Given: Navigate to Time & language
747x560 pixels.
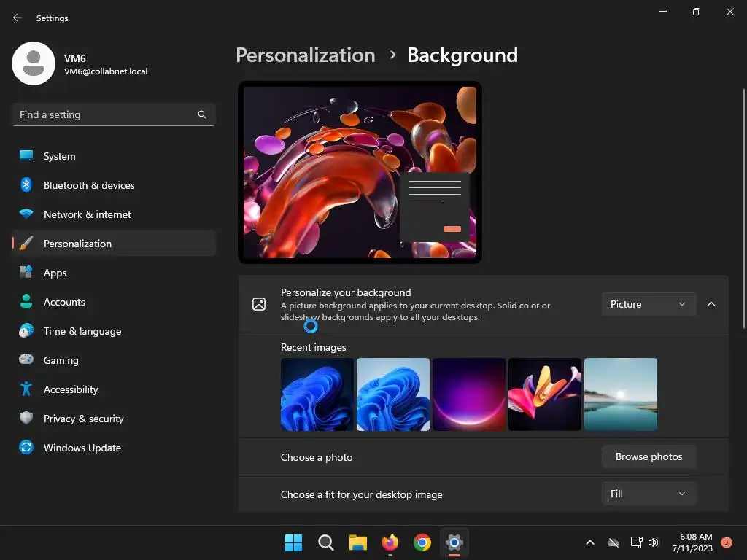Looking at the screenshot, I should click(114, 331).
